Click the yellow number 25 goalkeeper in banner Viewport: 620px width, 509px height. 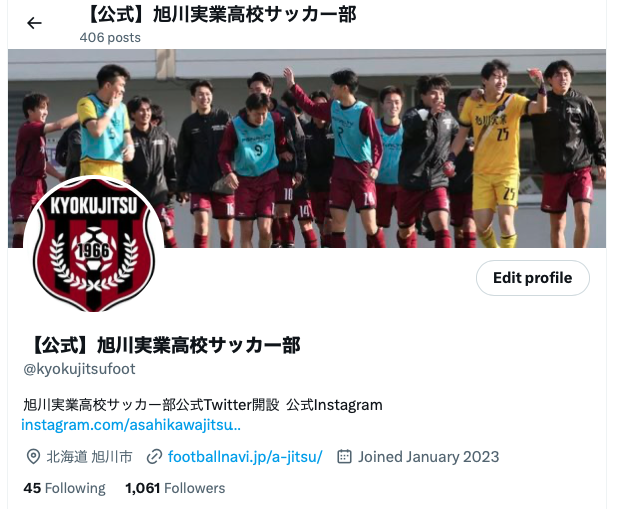[x=494, y=152]
